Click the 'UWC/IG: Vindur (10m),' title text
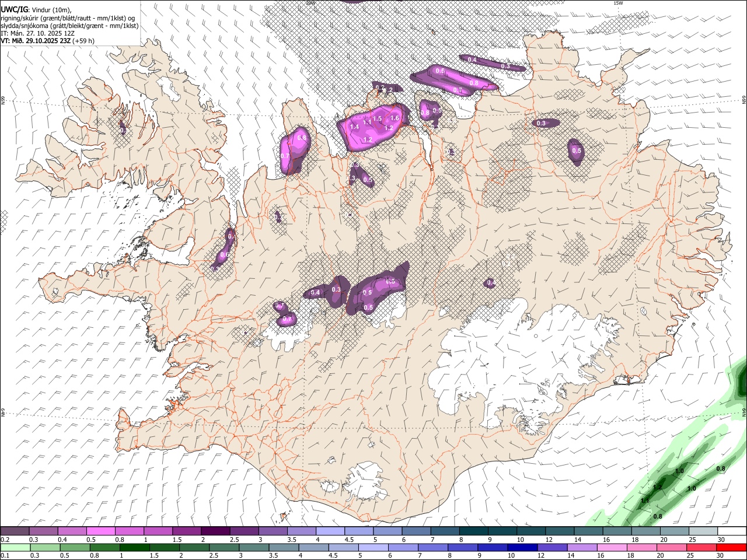The image size is (747, 560). tap(36, 9)
